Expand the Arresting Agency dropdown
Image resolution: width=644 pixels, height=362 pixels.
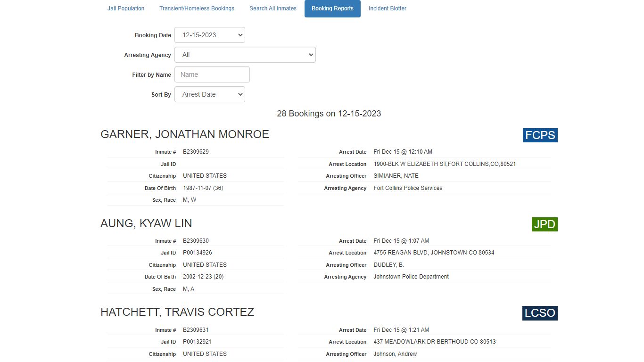point(245,55)
